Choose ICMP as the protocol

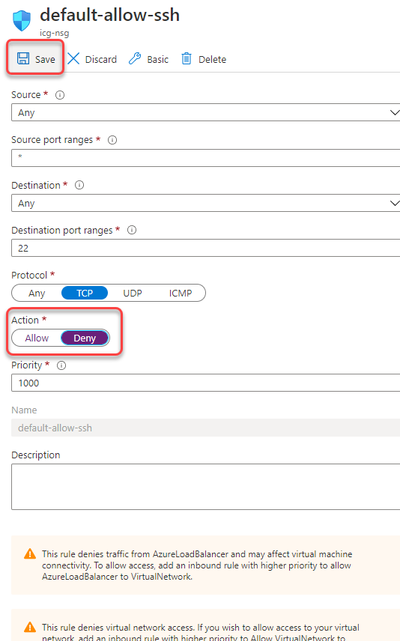coord(180,293)
